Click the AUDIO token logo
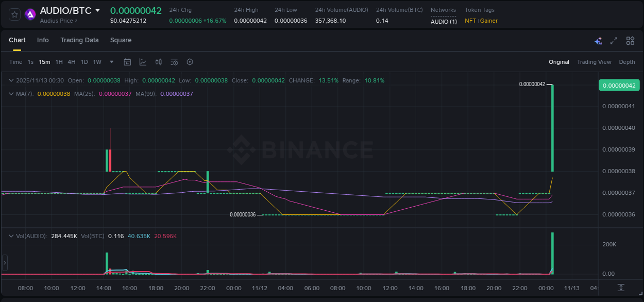 (x=30, y=14)
